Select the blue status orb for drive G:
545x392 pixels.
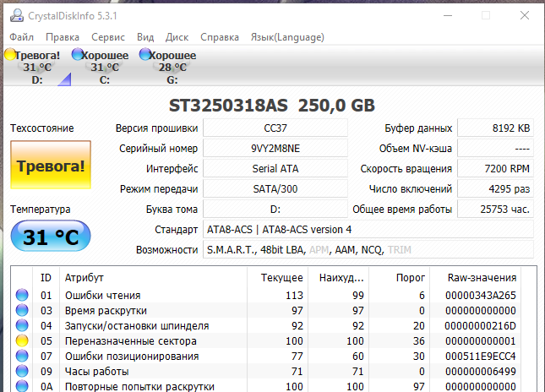[x=144, y=54]
